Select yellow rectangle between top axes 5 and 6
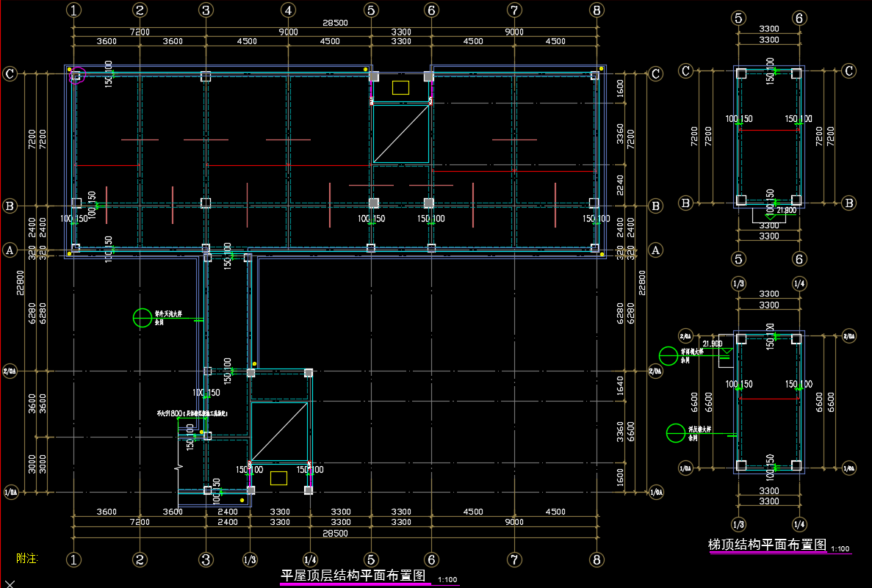The height and width of the screenshot is (588, 872). point(400,88)
